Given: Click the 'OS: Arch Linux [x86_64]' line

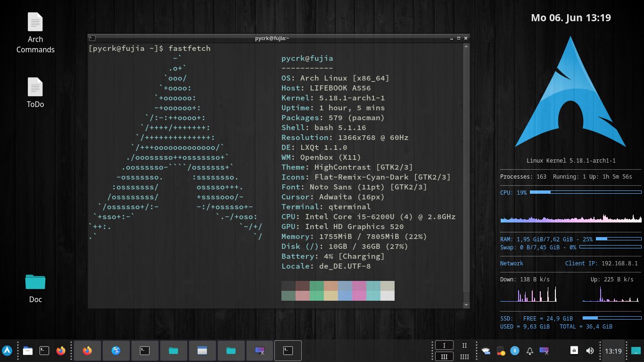Looking at the screenshot, I should pos(335,78).
